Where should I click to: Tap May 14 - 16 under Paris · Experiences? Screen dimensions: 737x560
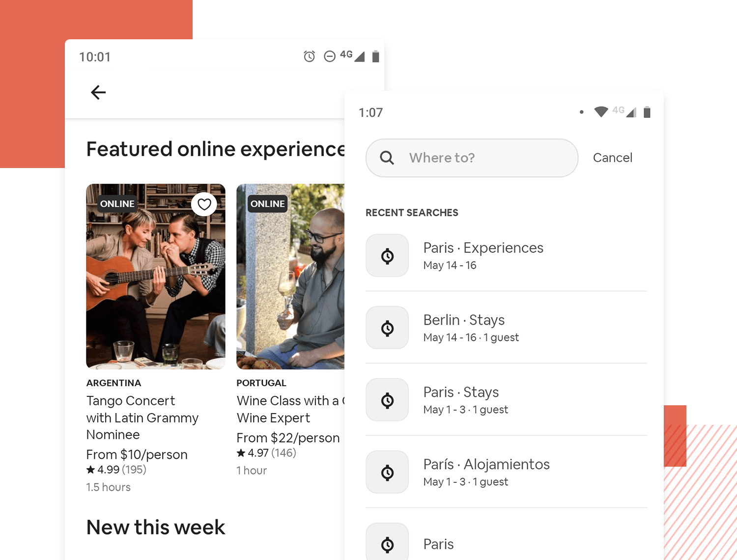(x=450, y=265)
